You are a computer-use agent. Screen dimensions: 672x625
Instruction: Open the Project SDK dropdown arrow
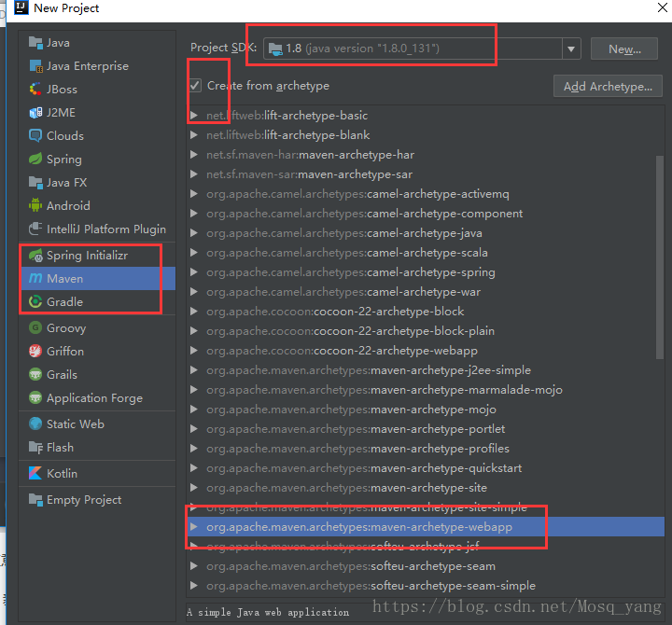click(571, 49)
